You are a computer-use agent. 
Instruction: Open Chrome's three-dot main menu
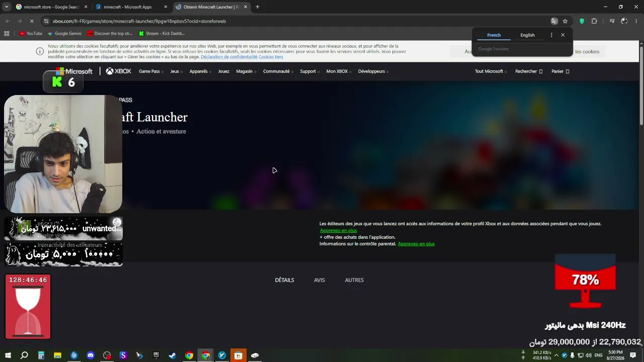636,21
